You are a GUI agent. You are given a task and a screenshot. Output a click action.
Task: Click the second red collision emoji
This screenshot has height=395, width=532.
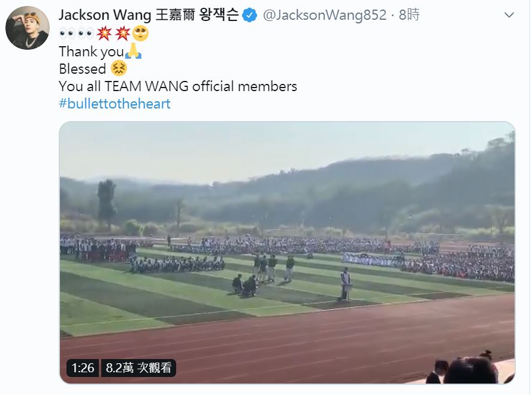point(122,33)
